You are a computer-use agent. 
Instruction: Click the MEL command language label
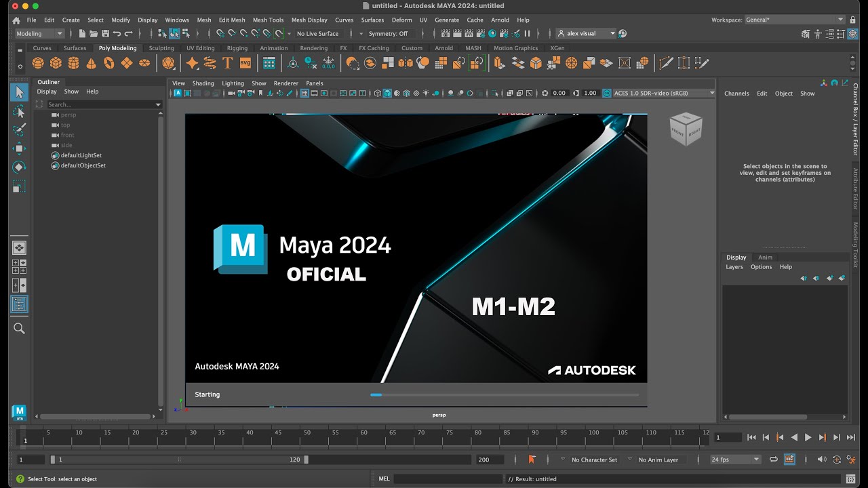tap(384, 479)
